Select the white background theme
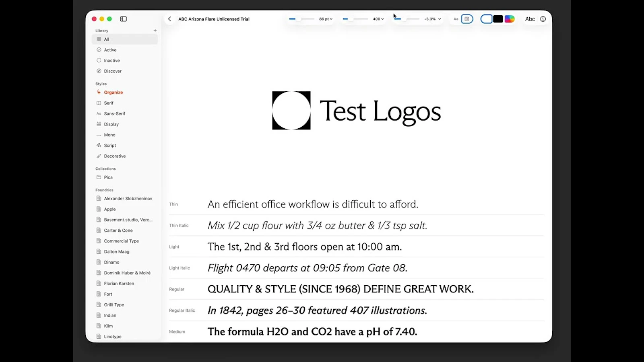Image resolution: width=644 pixels, height=362 pixels. coord(487,19)
